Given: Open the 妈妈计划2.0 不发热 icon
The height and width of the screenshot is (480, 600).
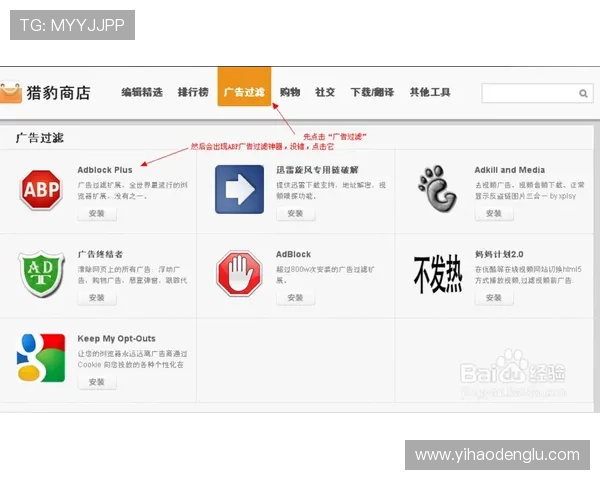Looking at the screenshot, I should pos(438,275).
